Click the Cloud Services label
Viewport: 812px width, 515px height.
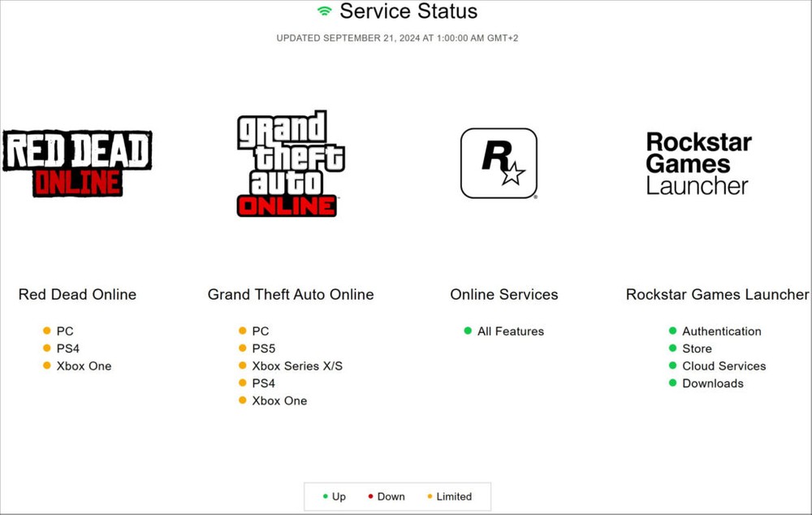[724, 366]
